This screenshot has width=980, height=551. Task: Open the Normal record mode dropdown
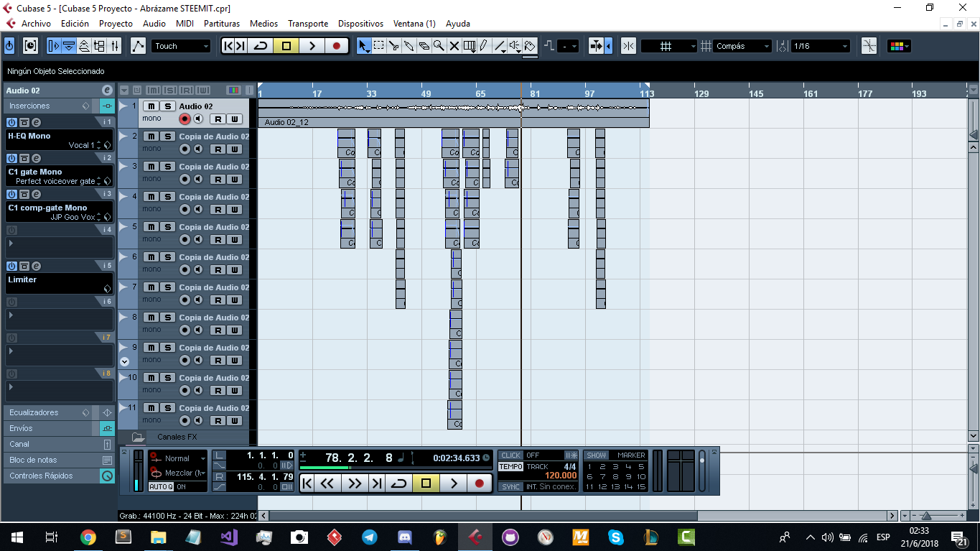pyautogui.click(x=177, y=458)
